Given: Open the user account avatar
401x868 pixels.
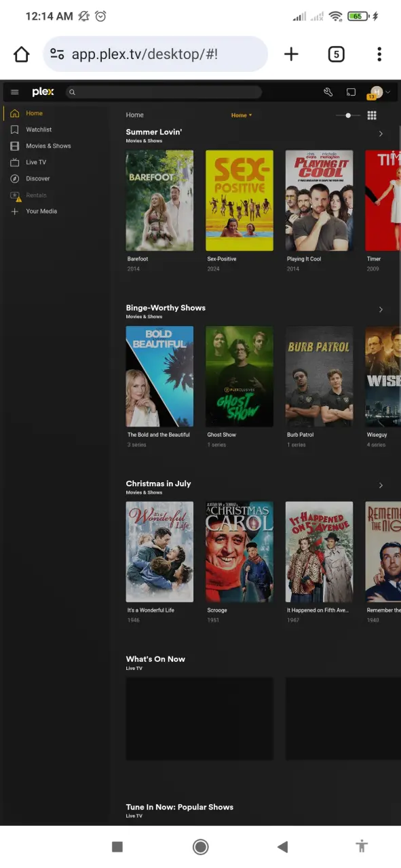Looking at the screenshot, I should (x=376, y=92).
